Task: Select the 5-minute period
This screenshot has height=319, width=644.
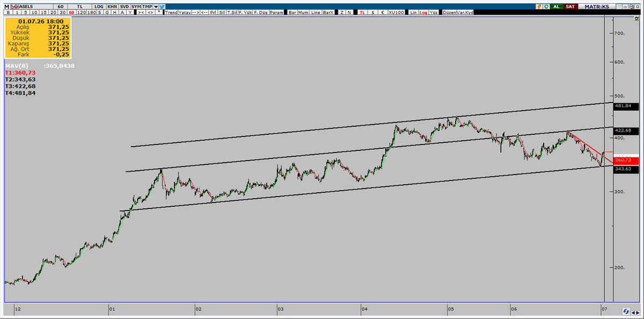Action: point(25,12)
